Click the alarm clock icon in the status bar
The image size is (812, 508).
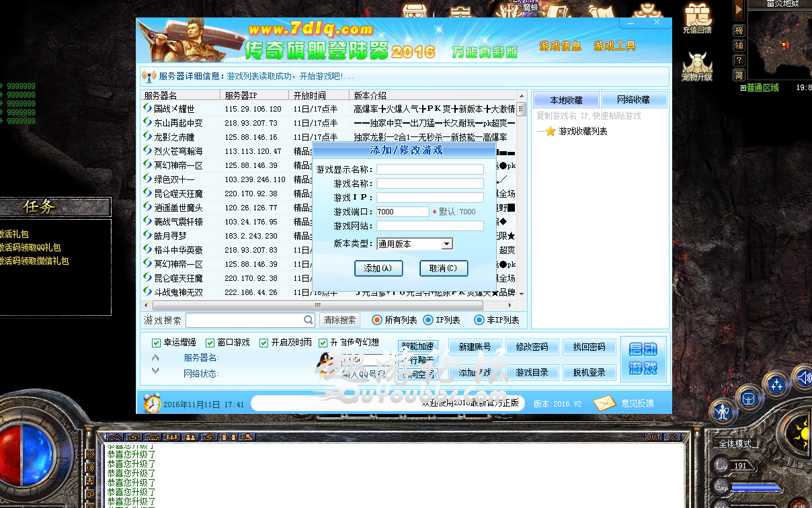(x=152, y=403)
